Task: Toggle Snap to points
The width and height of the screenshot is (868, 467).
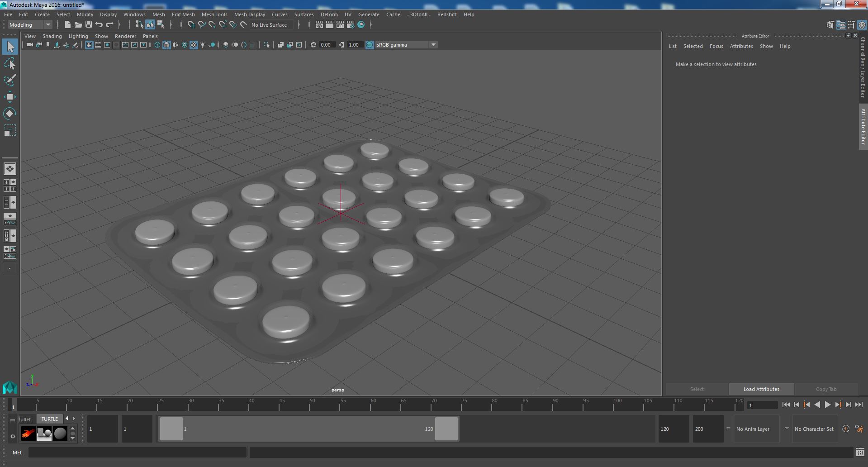Action: [212, 24]
